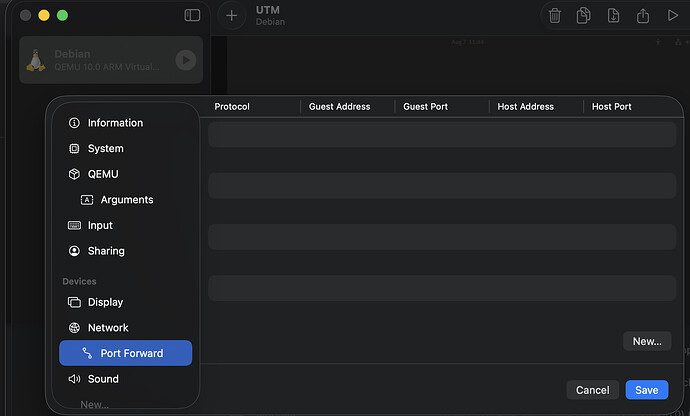Viewport: 690px width, 416px height.
Task: Click the System chip icon
Action: coord(74,148)
